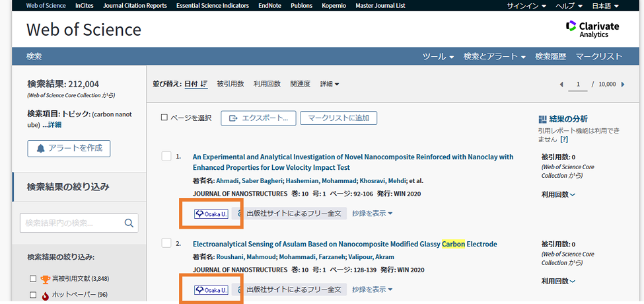Open 検索履歴
This screenshot has height=304, width=644.
[x=550, y=57]
